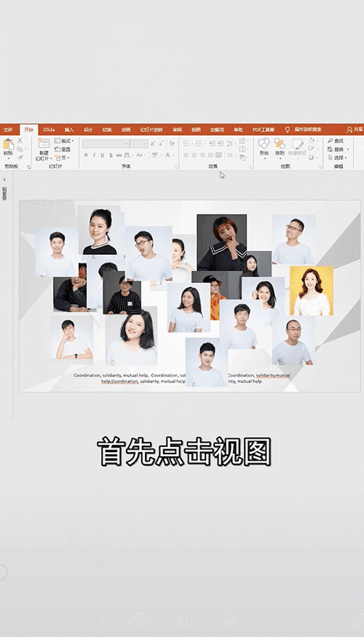Open the Shapes (形状) gallery icon
364x637 pixels.
(264, 143)
